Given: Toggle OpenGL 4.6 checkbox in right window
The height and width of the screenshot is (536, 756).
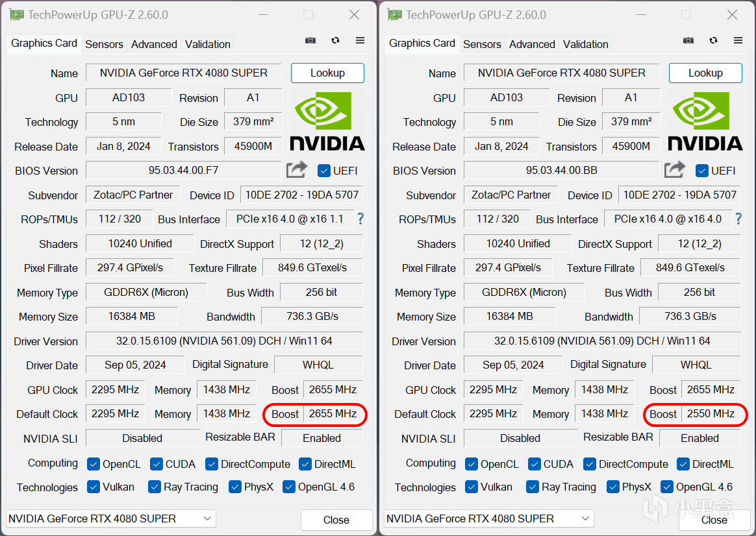Looking at the screenshot, I should pyautogui.click(x=667, y=487).
